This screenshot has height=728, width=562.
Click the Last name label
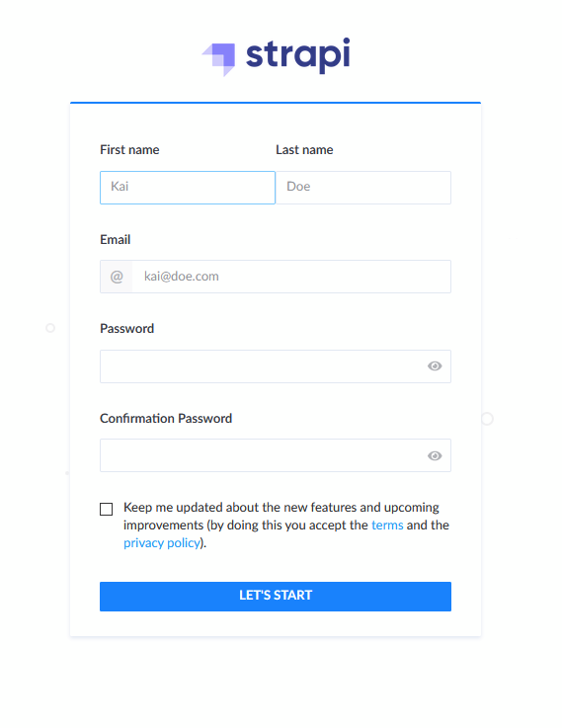click(x=304, y=150)
